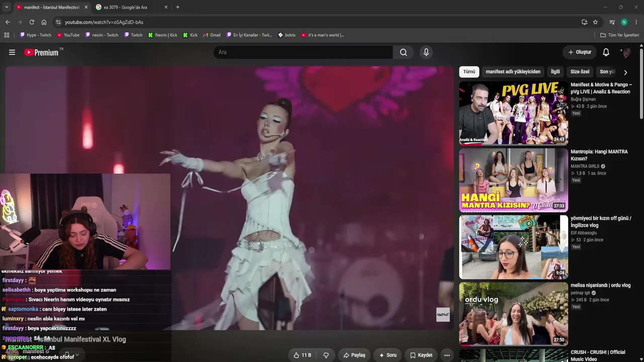
Task: Go back in browser history
Action: (8, 22)
